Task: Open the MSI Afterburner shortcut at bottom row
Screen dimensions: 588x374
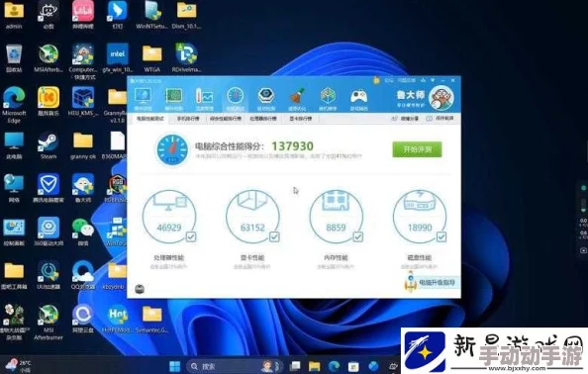Action: (49, 323)
